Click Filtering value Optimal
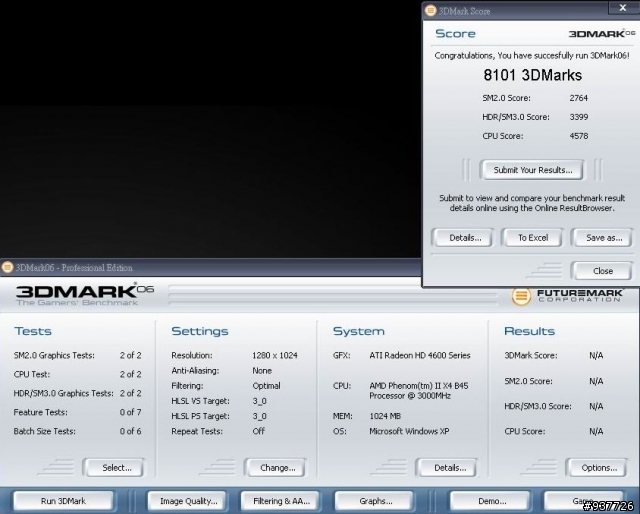Viewport: 640px width, 514px height. point(266,386)
